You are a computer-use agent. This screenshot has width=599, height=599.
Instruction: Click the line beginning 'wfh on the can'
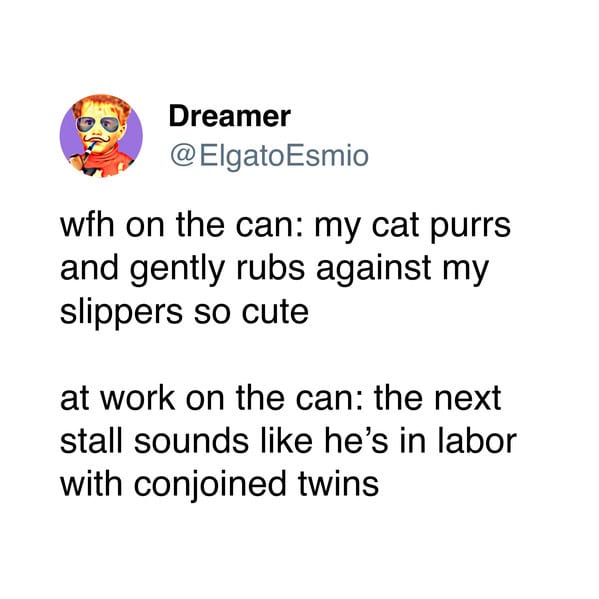click(285, 226)
